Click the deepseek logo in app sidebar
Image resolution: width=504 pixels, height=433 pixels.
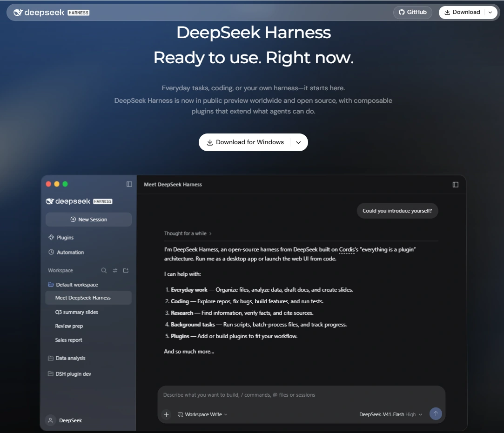79,201
